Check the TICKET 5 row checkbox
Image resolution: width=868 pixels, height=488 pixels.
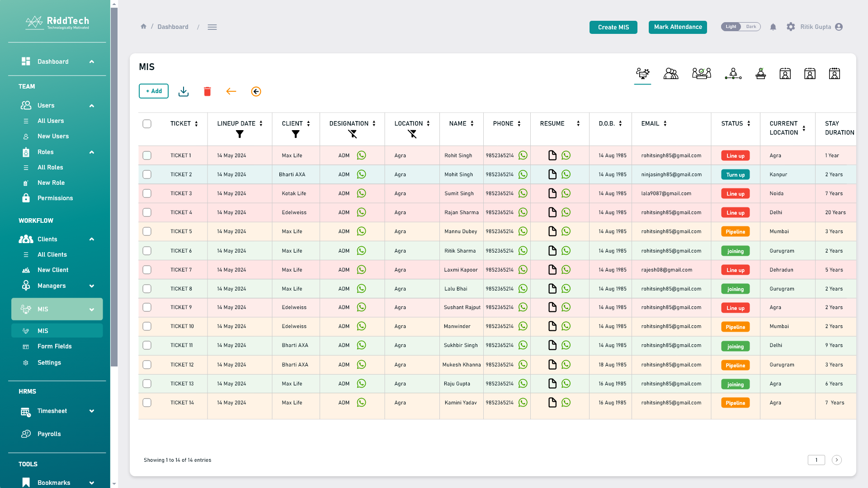pyautogui.click(x=147, y=231)
